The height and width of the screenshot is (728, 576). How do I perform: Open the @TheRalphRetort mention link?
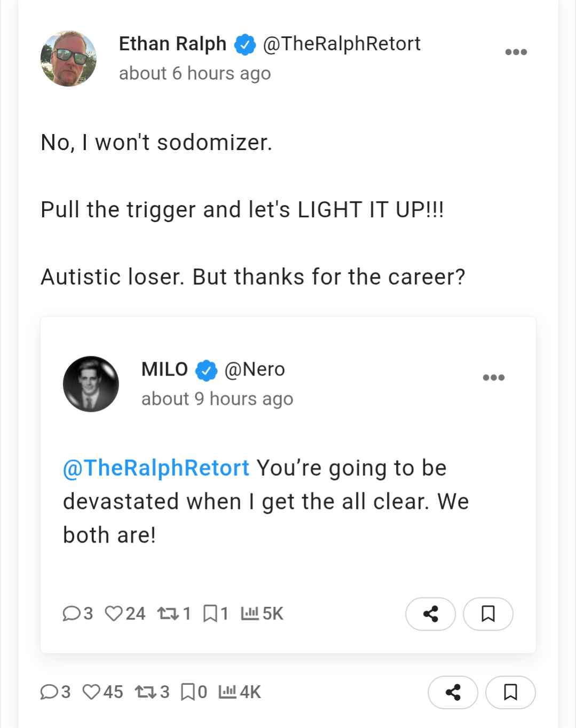point(156,468)
